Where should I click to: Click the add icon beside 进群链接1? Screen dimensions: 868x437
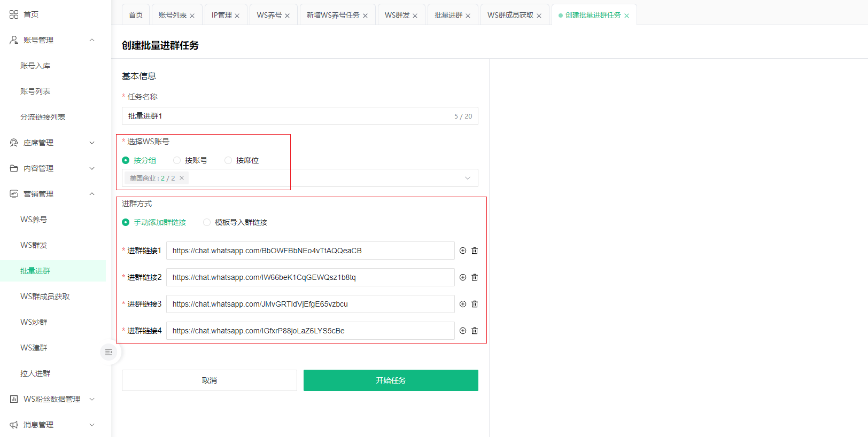(463, 251)
